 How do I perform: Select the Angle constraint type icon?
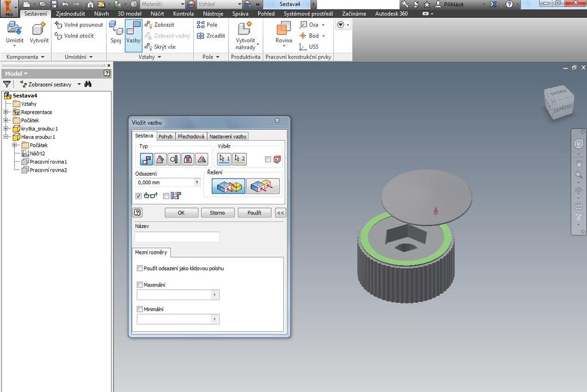click(160, 159)
